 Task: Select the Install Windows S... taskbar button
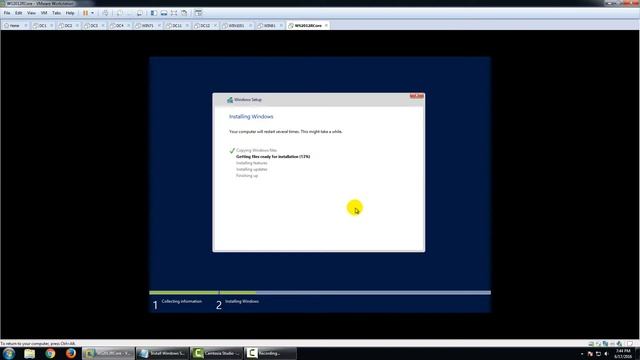[x=162, y=353]
